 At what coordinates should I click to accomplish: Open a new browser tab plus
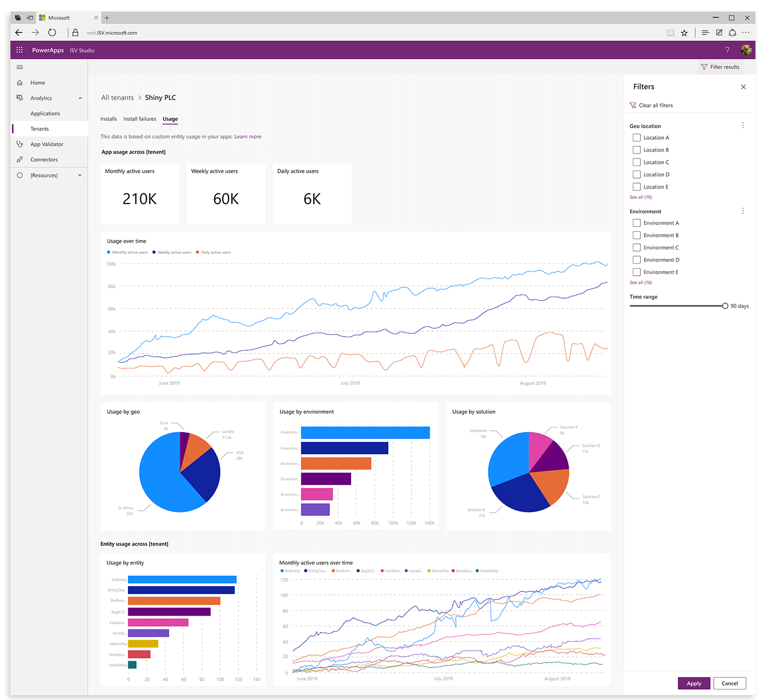pos(107,18)
